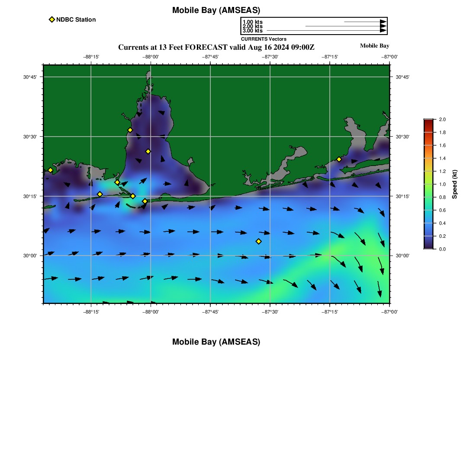Click the NDBC Station legend text
The image size is (476, 454).
click(x=76, y=19)
